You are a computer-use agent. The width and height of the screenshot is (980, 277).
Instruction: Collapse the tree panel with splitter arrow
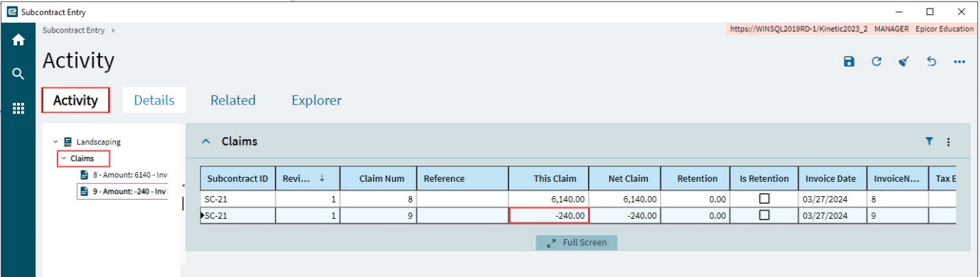(183, 185)
